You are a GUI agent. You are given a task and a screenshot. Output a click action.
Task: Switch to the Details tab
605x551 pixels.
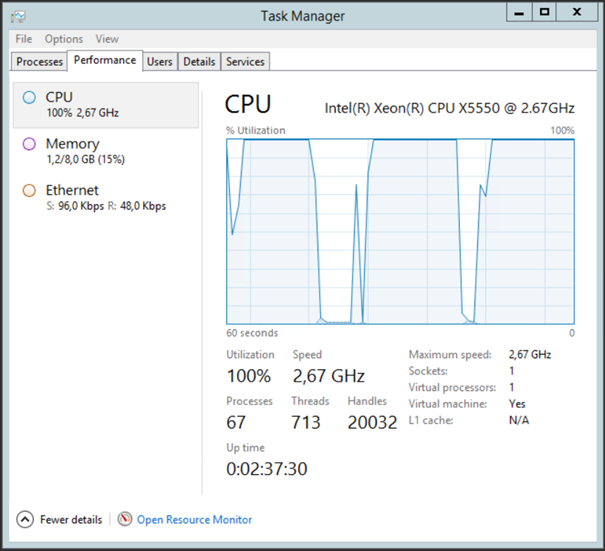click(x=199, y=62)
